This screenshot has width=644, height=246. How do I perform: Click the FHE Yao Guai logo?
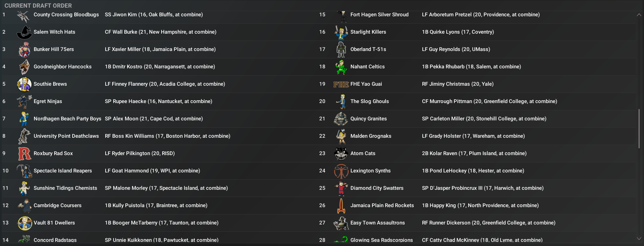click(341, 84)
